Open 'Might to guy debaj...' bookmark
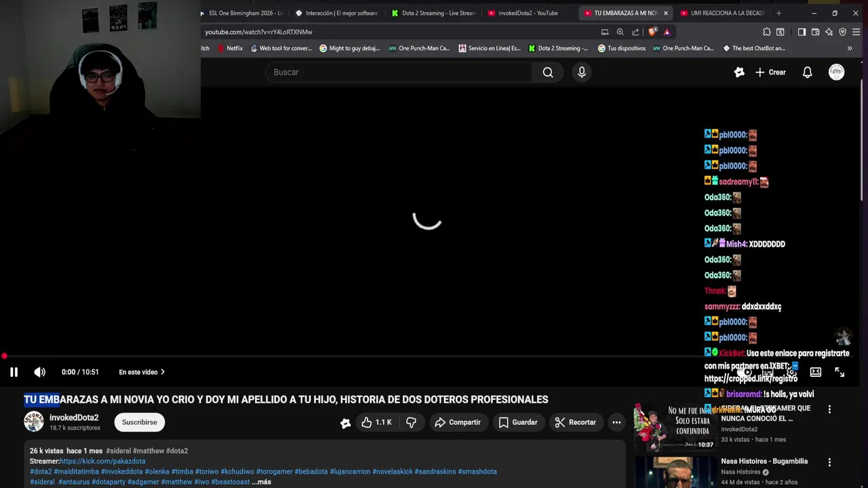Screen dimensions: 868x488 [x=349, y=48]
